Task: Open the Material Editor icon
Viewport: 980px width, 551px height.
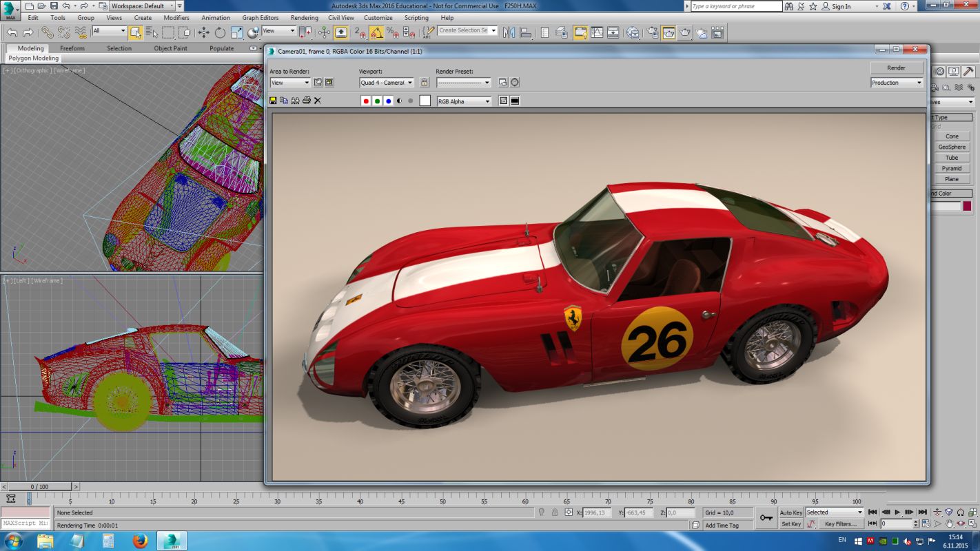Action: tap(633, 32)
